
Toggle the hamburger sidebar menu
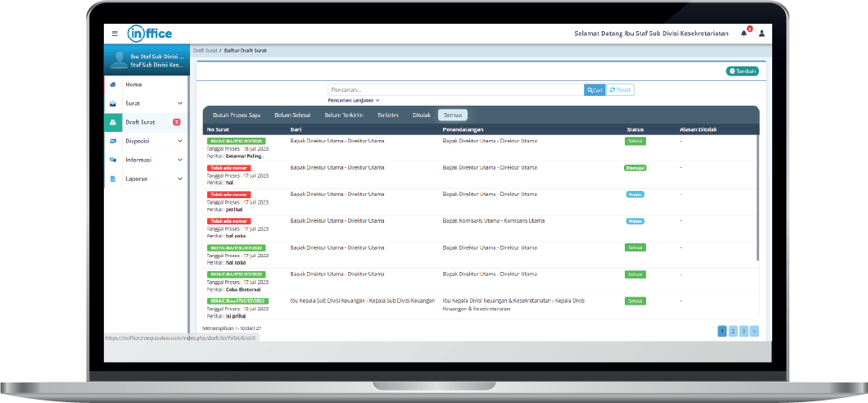point(115,34)
